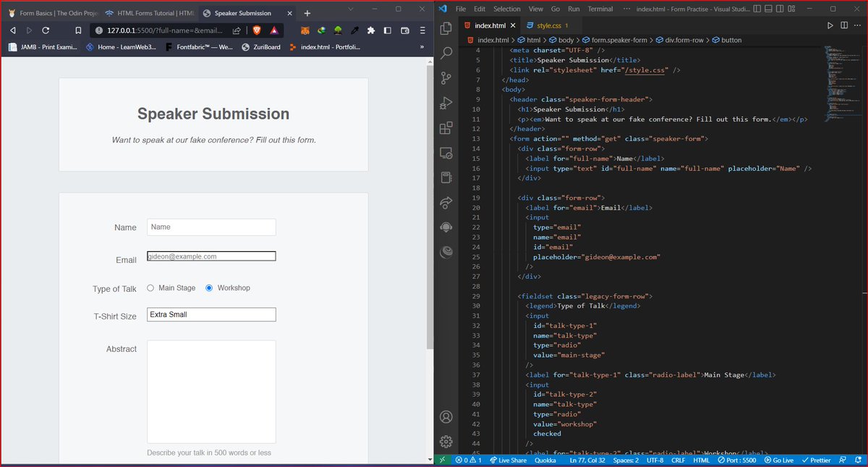Open the editor More Actions ellipsis

[x=858, y=25]
